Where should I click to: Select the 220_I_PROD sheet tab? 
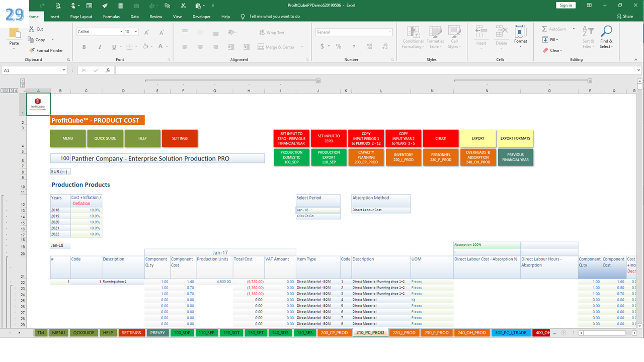click(x=404, y=333)
